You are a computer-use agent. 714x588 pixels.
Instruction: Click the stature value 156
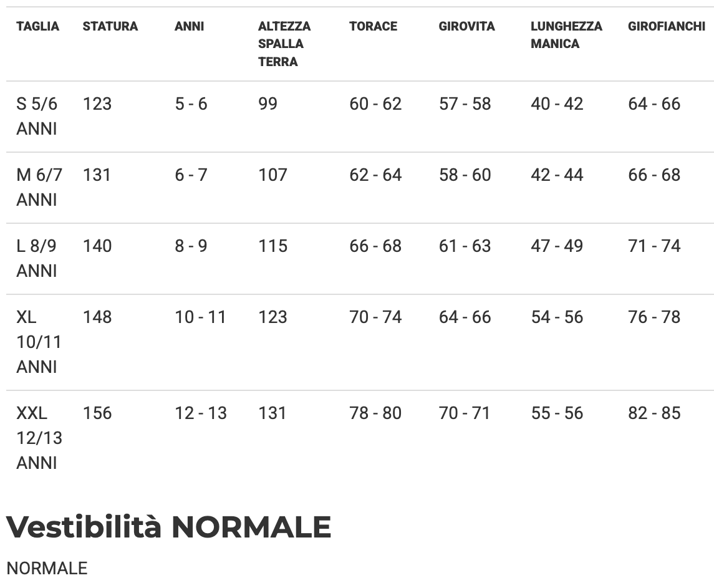click(97, 413)
